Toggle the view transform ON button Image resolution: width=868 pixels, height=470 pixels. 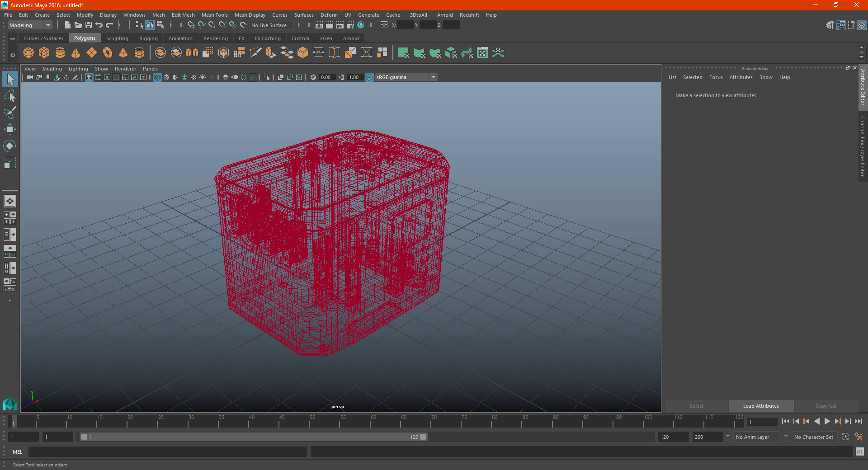369,77
